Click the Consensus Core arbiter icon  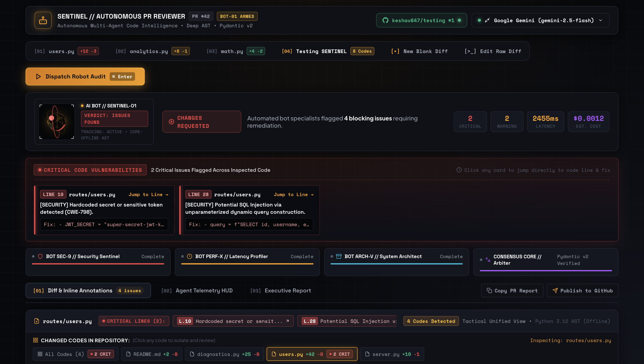488,260
